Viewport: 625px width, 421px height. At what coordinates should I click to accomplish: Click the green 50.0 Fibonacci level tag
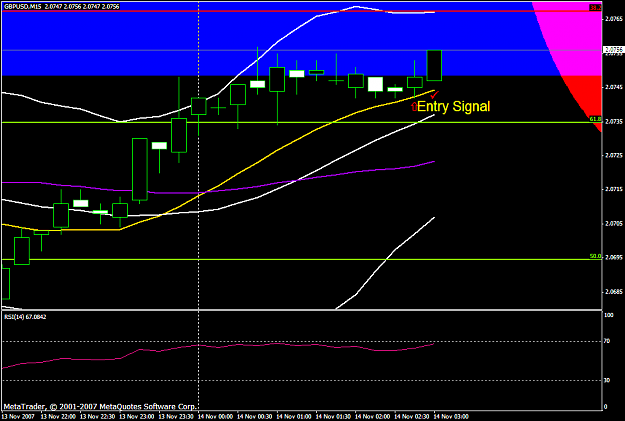[596, 256]
